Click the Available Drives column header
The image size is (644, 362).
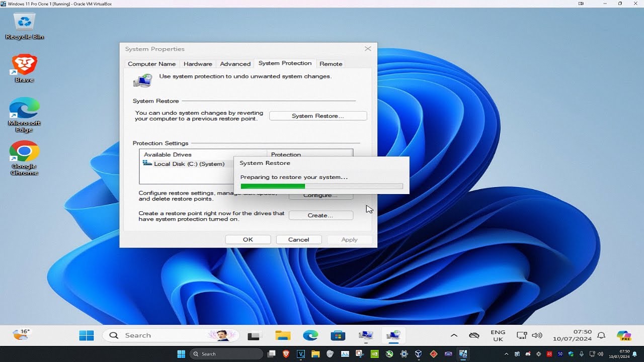203,154
